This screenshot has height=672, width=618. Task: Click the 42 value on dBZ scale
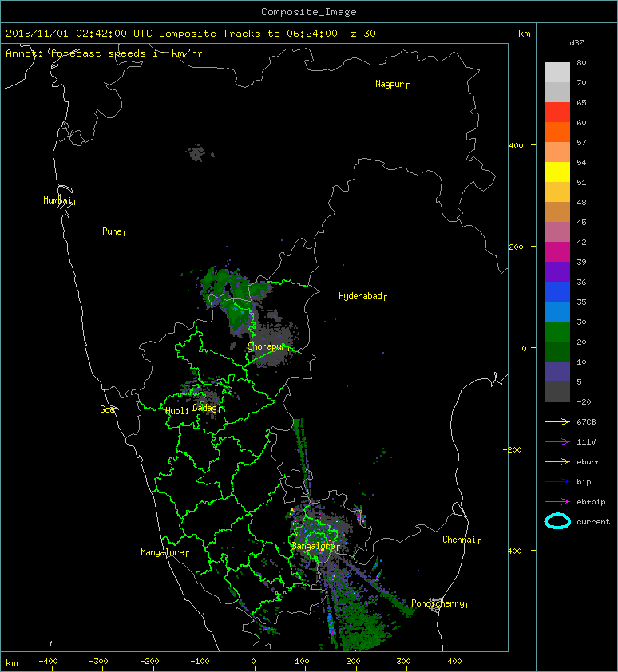tap(581, 242)
